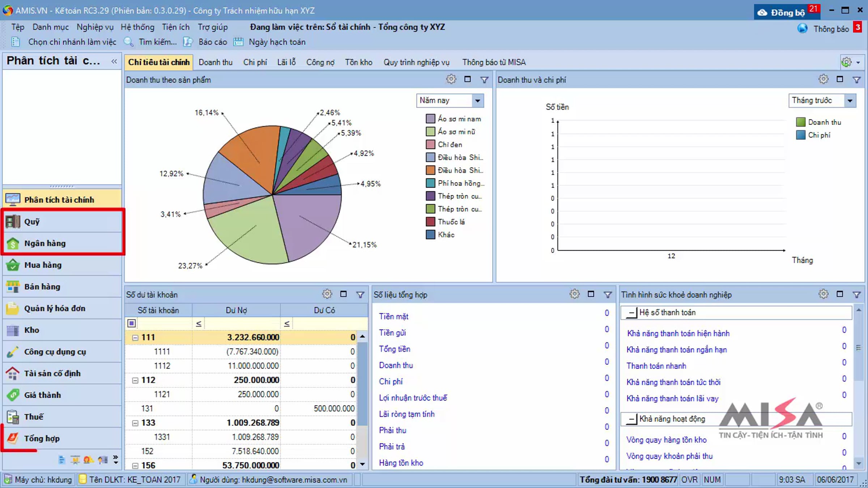This screenshot has width=868, height=488.
Task: Click the Số tài khoản column header
Action: (x=158, y=310)
